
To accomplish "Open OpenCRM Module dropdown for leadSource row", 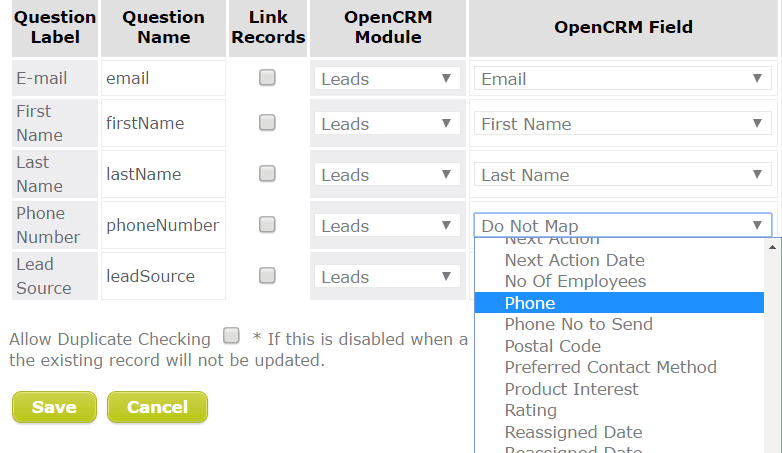I will (x=387, y=276).
